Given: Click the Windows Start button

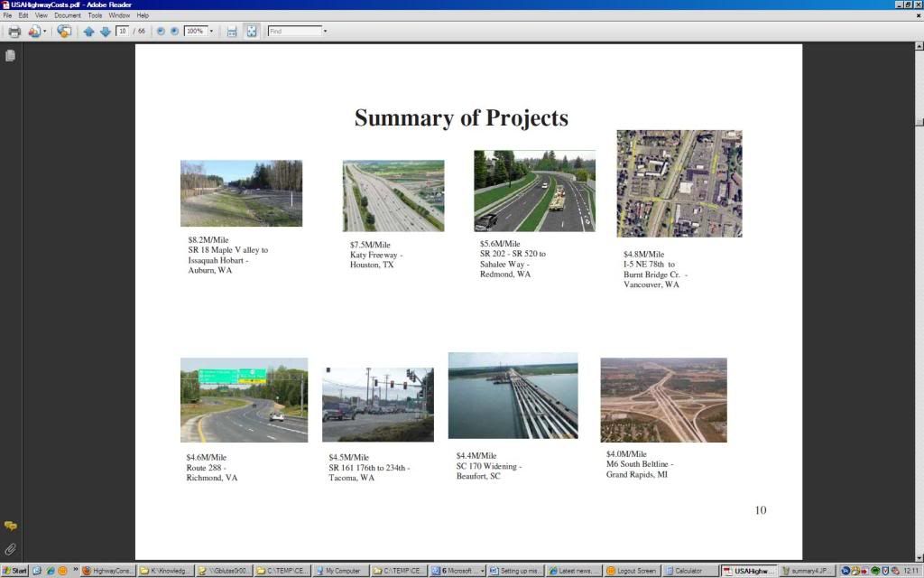Looking at the screenshot, I should coord(15,571).
